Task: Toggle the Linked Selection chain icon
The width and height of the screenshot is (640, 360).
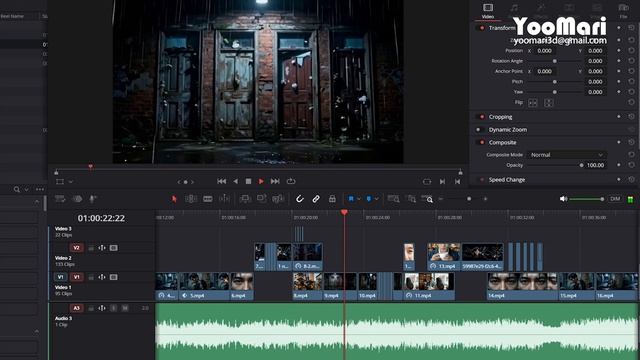Action: coord(316,199)
